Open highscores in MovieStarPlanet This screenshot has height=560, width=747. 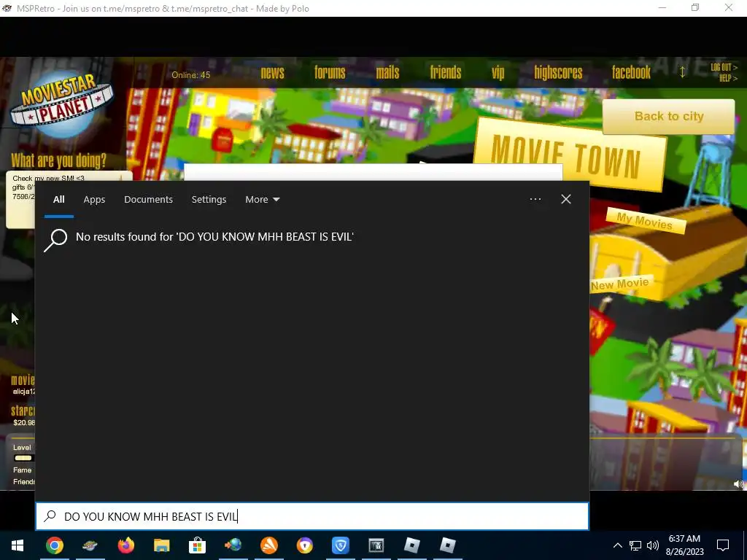click(558, 72)
